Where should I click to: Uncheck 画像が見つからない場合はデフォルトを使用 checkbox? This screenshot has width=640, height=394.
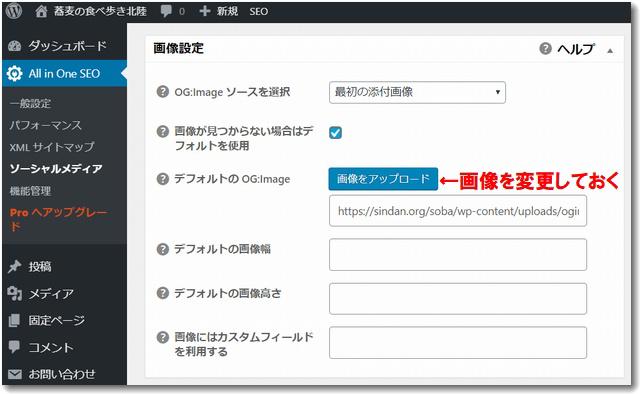click(336, 133)
